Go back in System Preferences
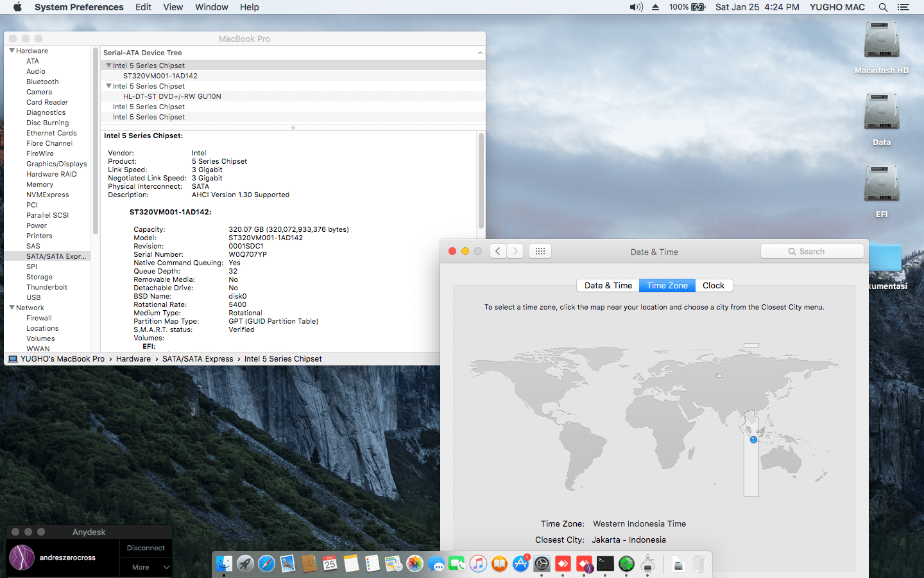Image resolution: width=924 pixels, height=578 pixels. [498, 251]
